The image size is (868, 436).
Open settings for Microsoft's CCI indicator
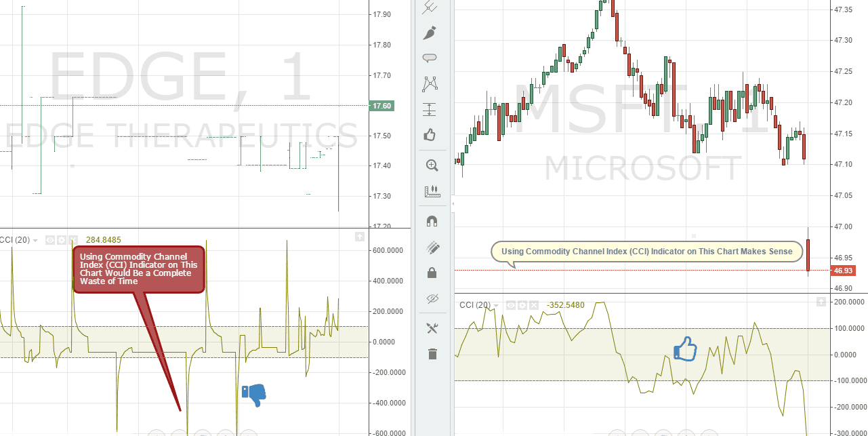(521, 305)
